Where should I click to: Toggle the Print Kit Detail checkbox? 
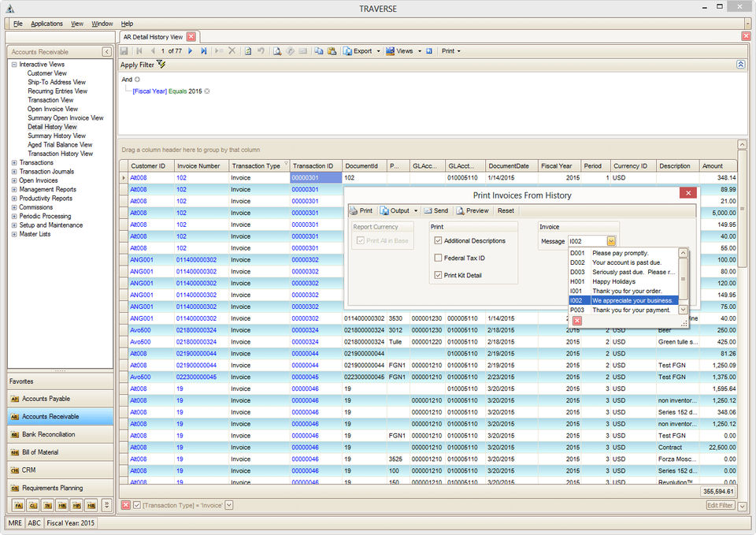pos(439,275)
